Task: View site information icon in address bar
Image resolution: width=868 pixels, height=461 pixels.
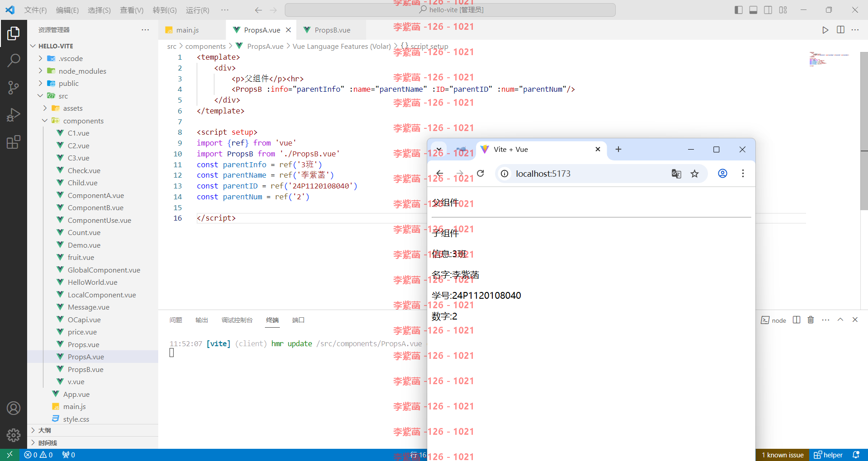Action: [505, 174]
